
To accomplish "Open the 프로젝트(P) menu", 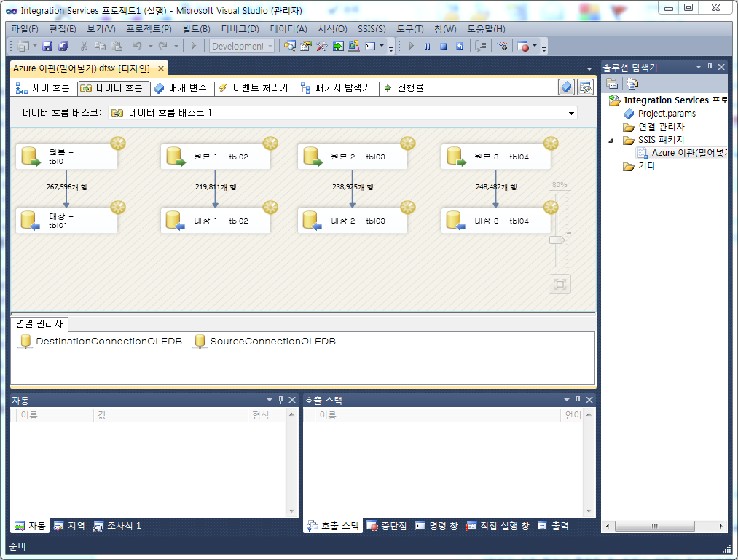I will tap(149, 29).
